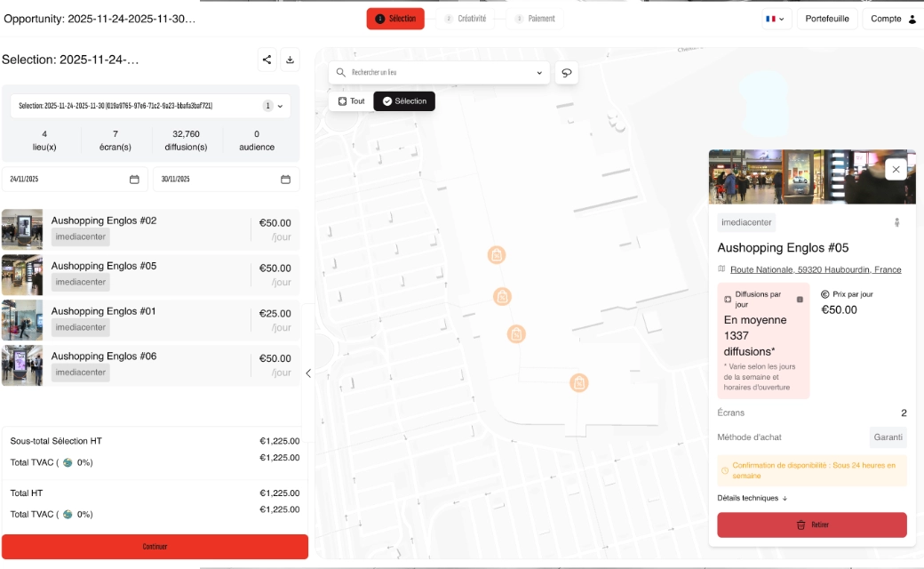Screen dimensions: 924x569
Task: Click the street view pedestrian icon
Action: coord(897,222)
